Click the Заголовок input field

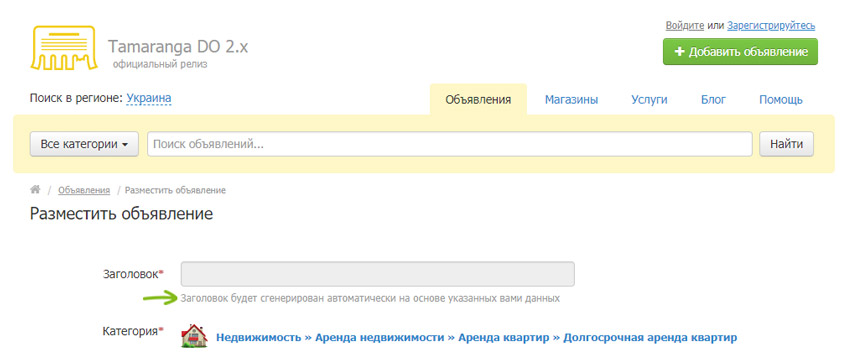click(x=378, y=274)
